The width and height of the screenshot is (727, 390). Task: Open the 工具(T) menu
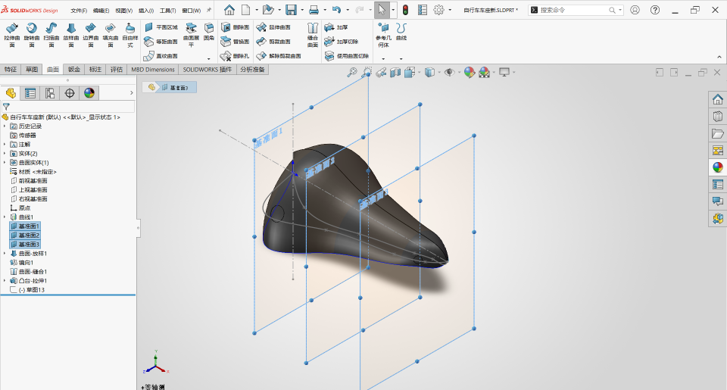168,10
